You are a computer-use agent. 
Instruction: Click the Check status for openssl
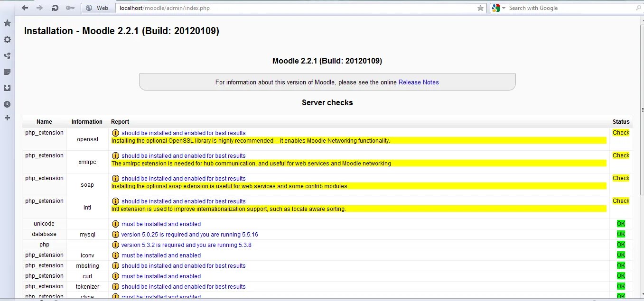tap(621, 133)
